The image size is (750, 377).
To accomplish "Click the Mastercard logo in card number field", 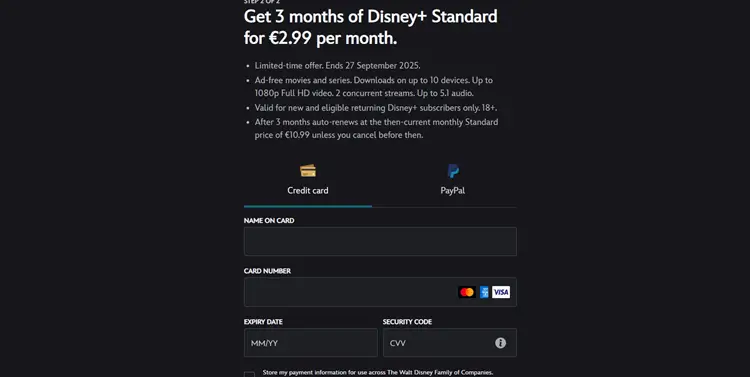I will coord(467,292).
